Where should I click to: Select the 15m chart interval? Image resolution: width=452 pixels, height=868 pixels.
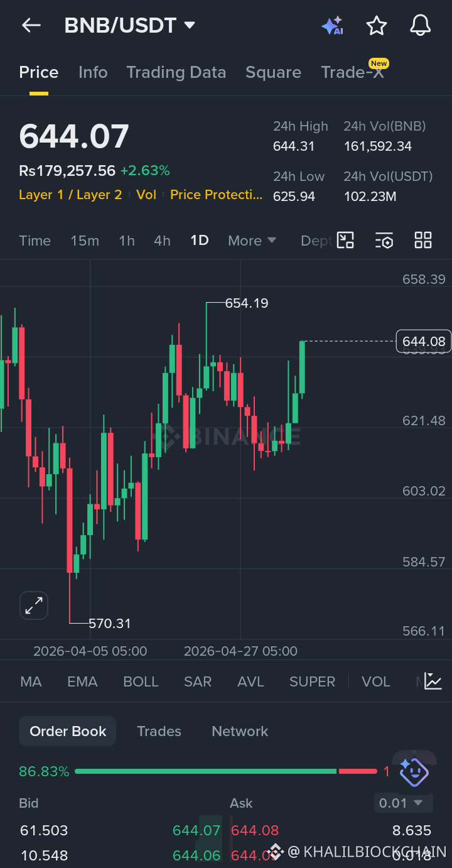pyautogui.click(x=85, y=241)
